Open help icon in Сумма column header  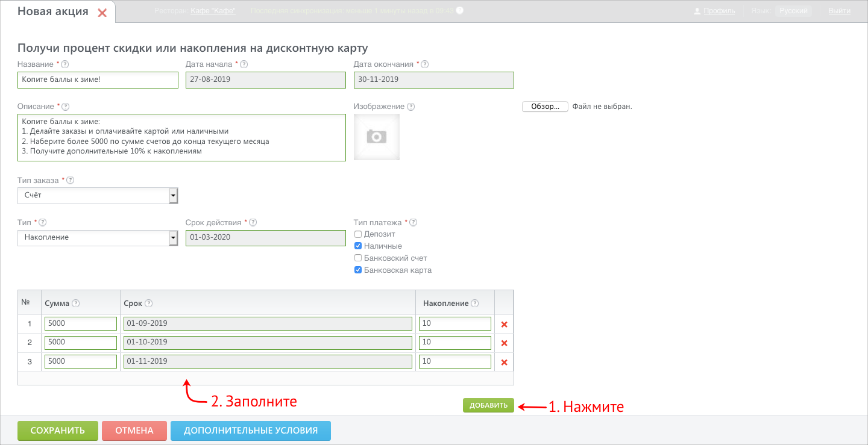coord(76,303)
